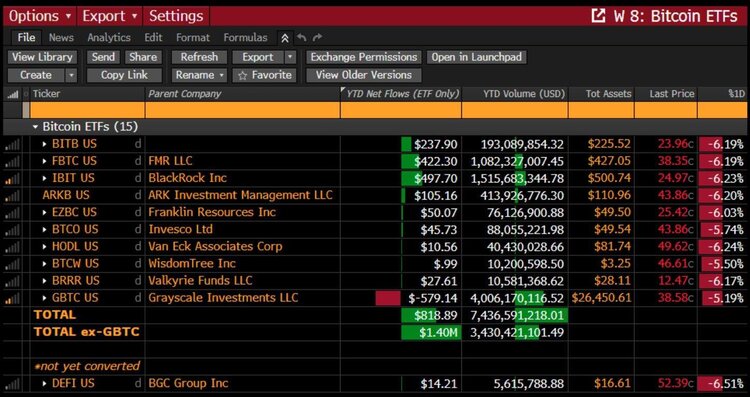This screenshot has width=750, height=397.
Task: Click the Favorite star button
Action: [265, 75]
